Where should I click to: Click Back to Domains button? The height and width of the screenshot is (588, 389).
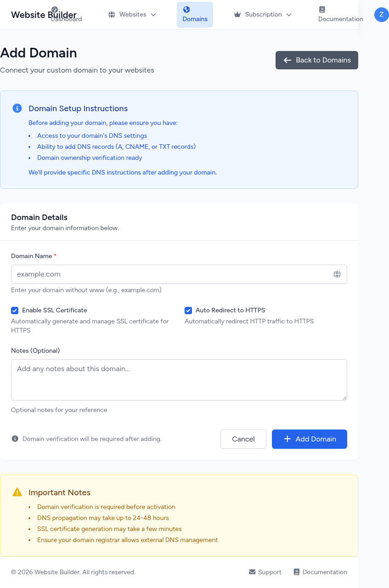[316, 60]
